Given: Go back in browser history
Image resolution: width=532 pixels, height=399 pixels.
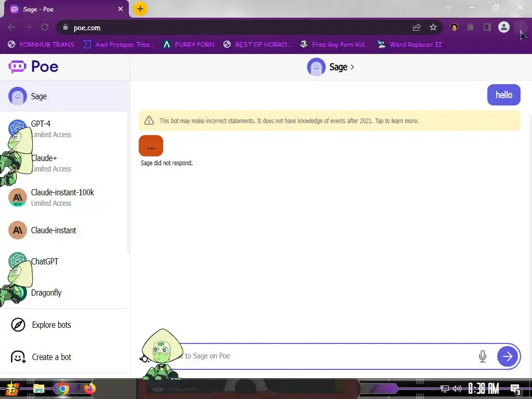Looking at the screenshot, I should coord(11,27).
